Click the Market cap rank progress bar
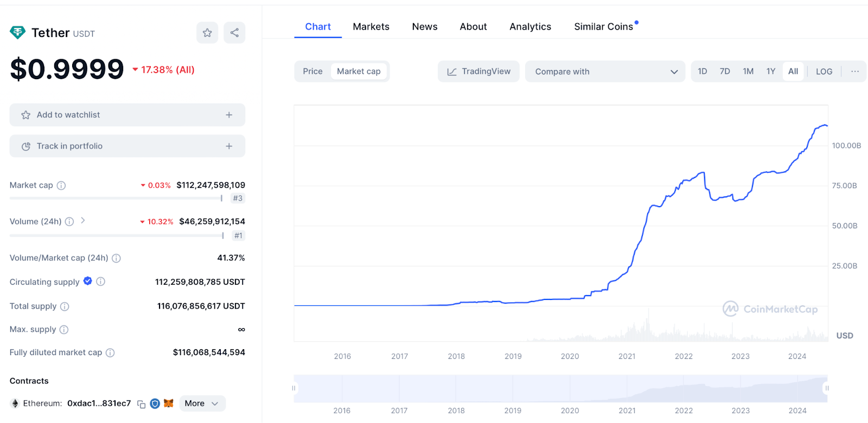868x423 pixels. [116, 198]
